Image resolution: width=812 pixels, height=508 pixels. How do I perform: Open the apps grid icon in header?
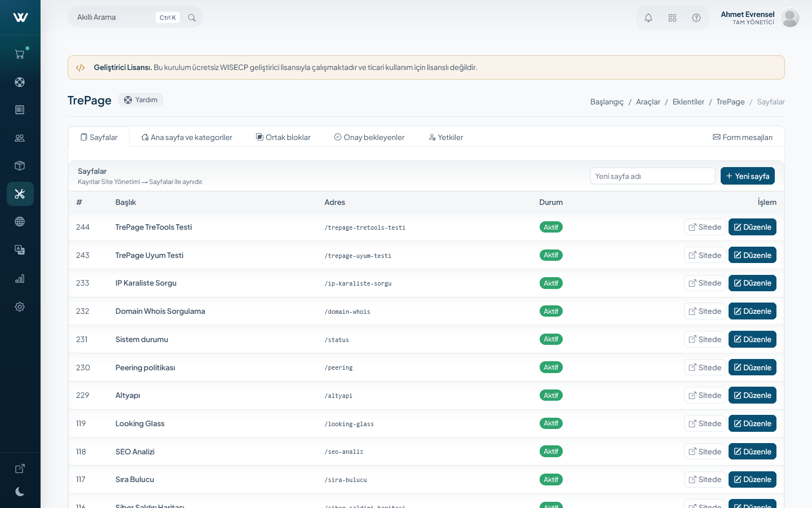pyautogui.click(x=672, y=18)
